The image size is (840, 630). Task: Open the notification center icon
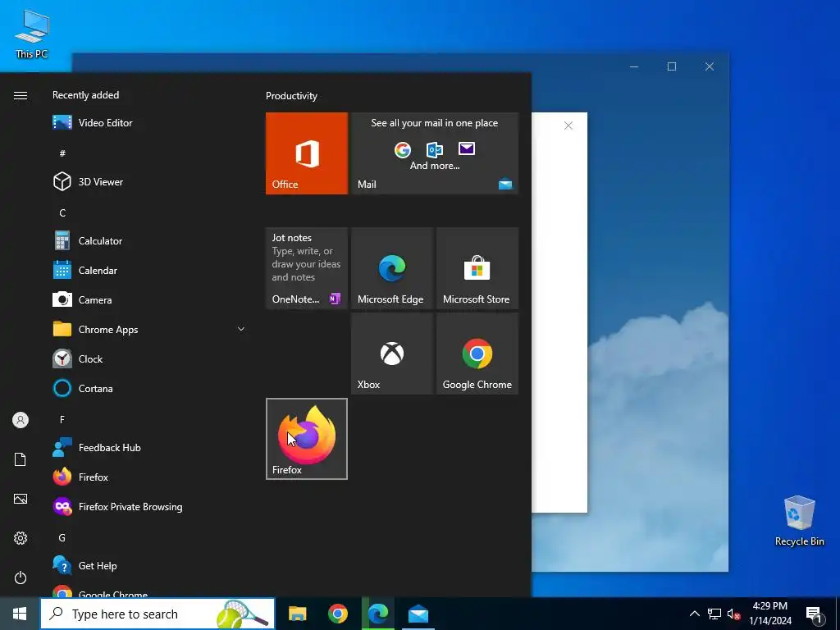tap(815, 614)
